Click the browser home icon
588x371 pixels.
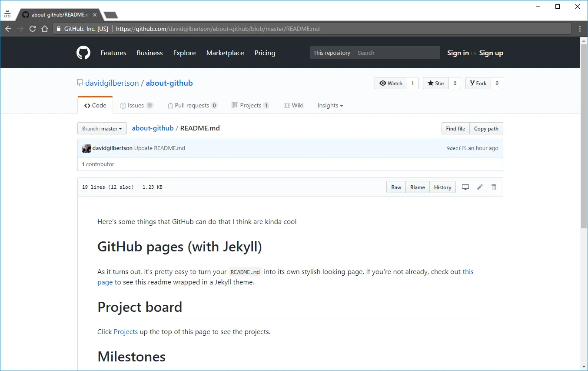[44, 29]
